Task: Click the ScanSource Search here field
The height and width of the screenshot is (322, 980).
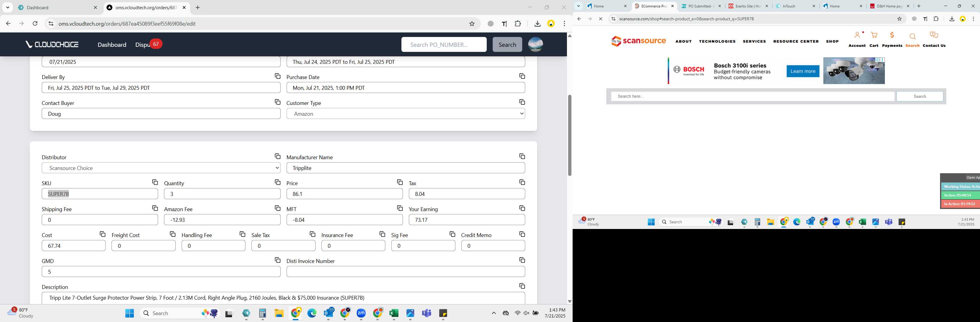Action: [x=752, y=96]
